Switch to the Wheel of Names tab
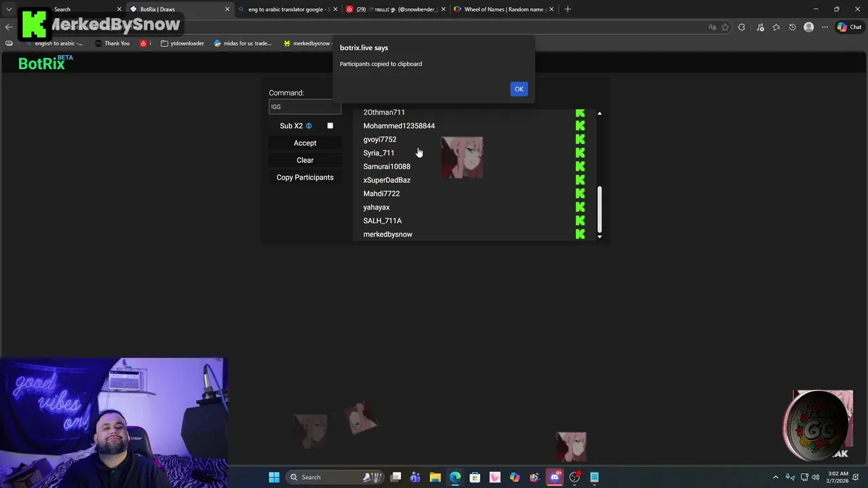Viewport: 868px width, 488px height. [x=503, y=9]
